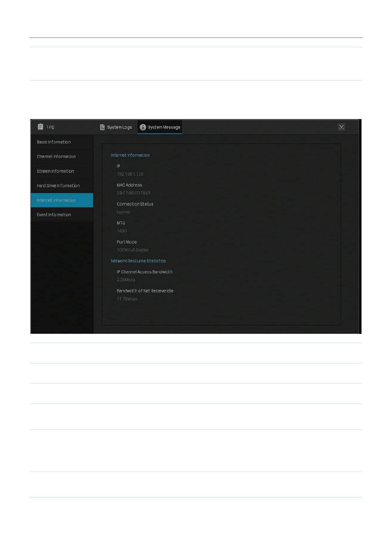Open Basic Information in the sidebar
This screenshot has height=554, width=392.
coord(54,142)
